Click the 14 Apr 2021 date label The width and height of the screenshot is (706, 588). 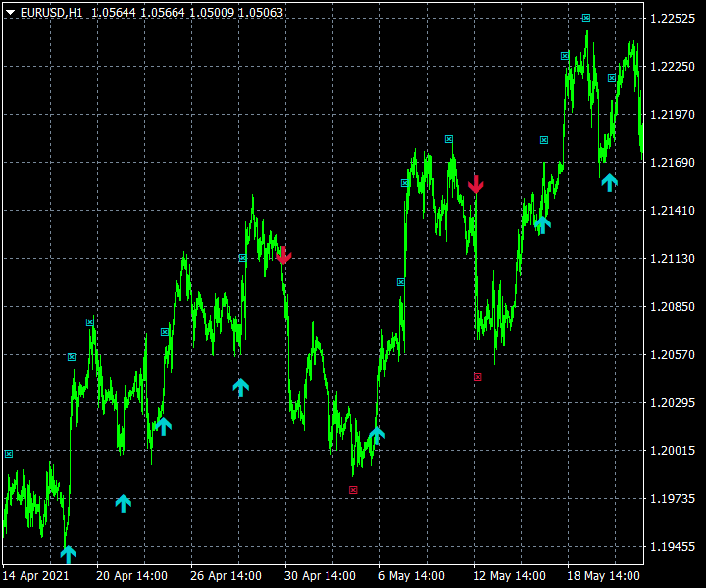(35, 576)
